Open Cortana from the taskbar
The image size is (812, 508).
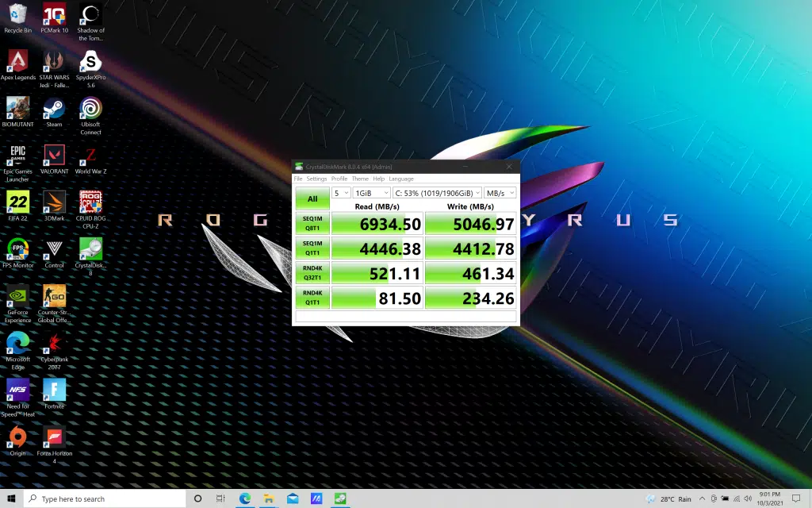pos(197,498)
